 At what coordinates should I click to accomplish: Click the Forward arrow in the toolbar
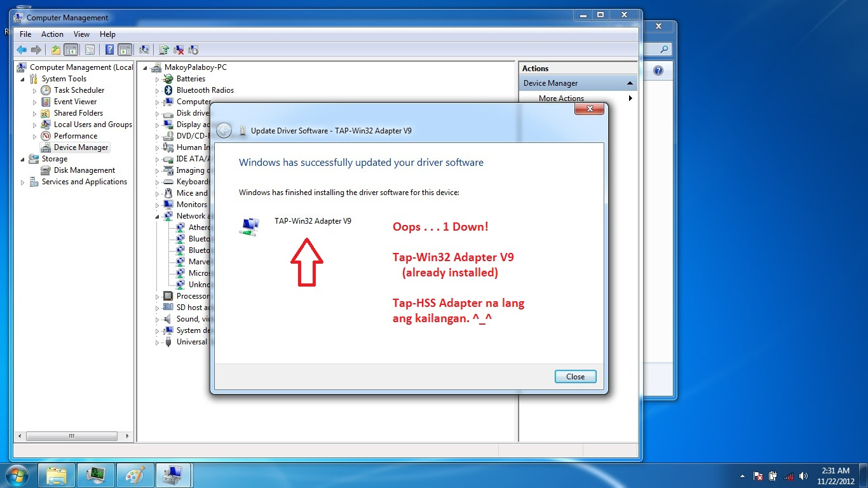36,50
